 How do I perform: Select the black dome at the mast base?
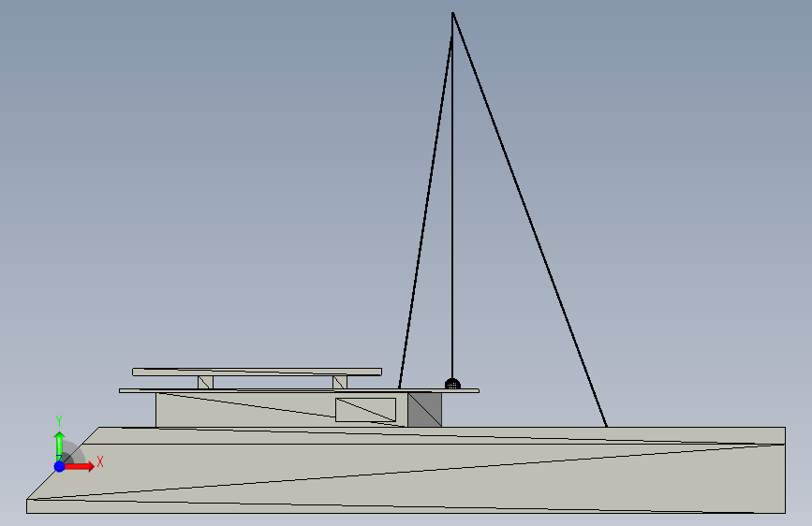coord(452,384)
